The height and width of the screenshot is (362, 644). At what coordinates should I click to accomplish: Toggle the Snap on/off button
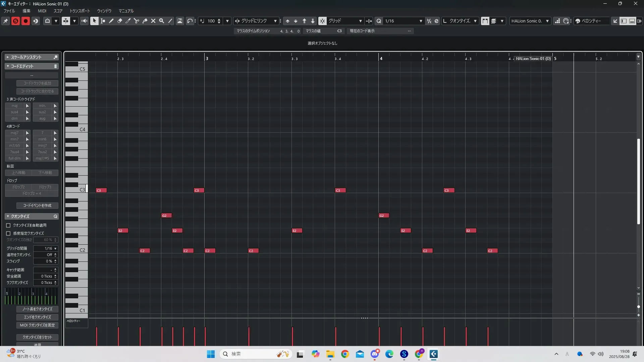coord(322,21)
